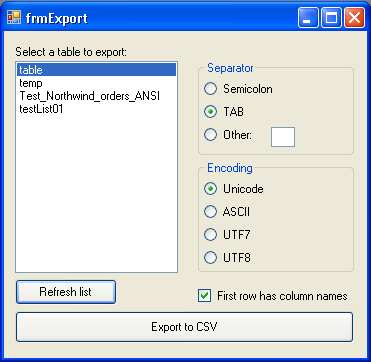
Task: Minimize the frmExport window
Action: pyautogui.click(x=309, y=18)
